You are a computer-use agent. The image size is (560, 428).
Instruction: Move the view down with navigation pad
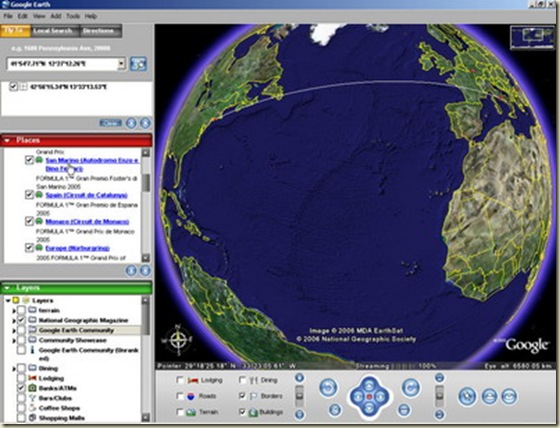pyautogui.click(x=369, y=408)
